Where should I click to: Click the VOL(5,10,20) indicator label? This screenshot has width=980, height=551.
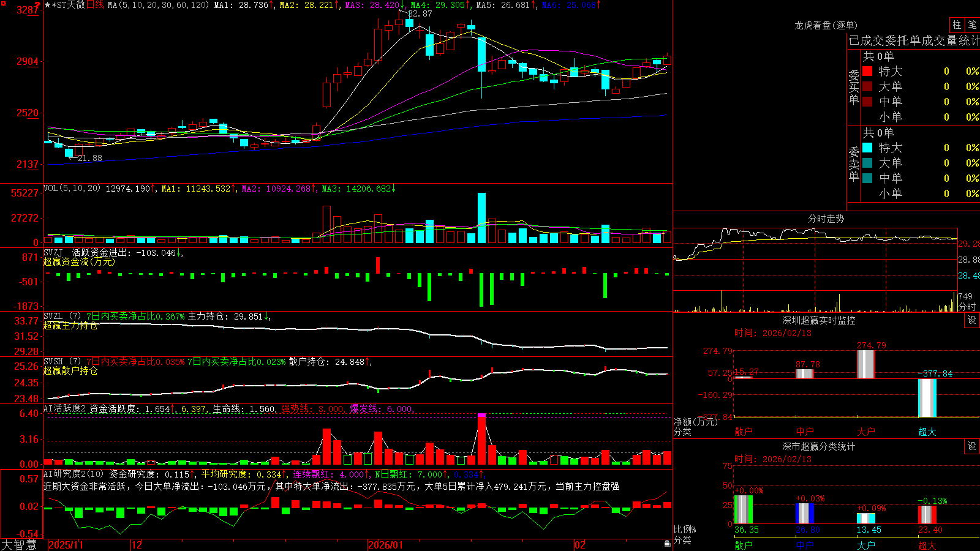point(72,189)
